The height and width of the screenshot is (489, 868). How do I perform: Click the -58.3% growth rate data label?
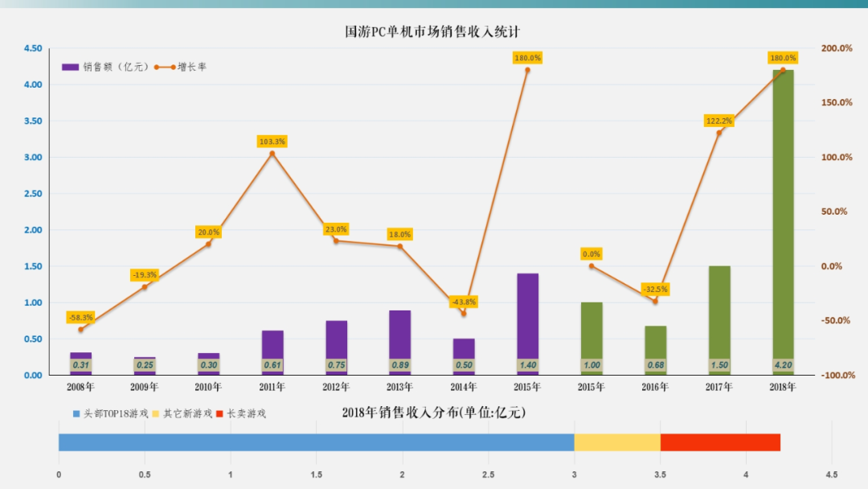click(x=81, y=318)
